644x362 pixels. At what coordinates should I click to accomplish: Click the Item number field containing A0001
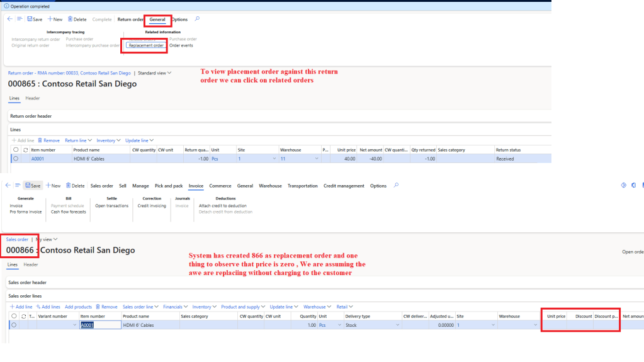click(x=99, y=325)
